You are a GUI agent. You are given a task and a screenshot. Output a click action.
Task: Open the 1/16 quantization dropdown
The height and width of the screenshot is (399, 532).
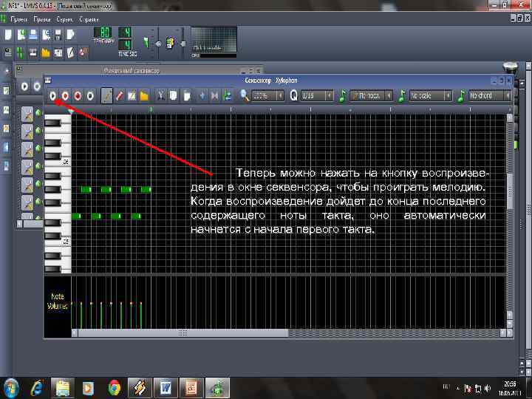(317, 96)
